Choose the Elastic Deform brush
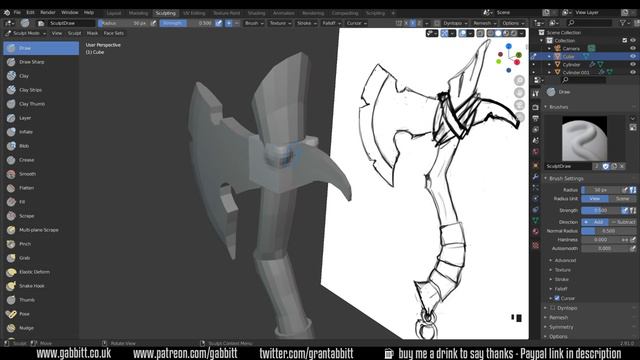Viewport: 640px width, 360px height. 41,272
